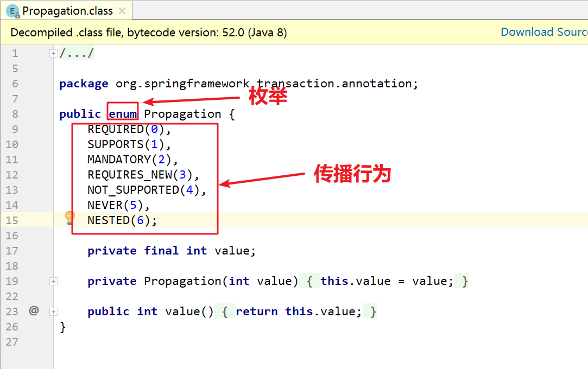Viewport: 588px width, 369px height.
Task: Click the MANDATORY(2) constant
Action: click(x=133, y=160)
